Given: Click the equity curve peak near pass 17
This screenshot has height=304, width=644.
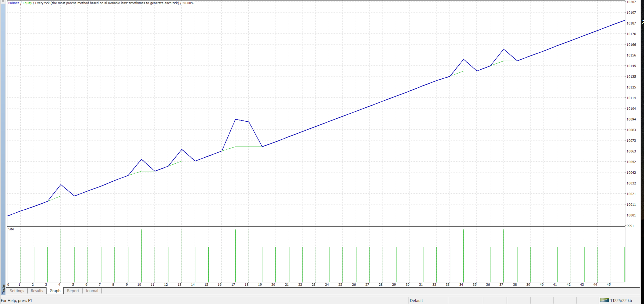Looking at the screenshot, I should [x=236, y=119].
